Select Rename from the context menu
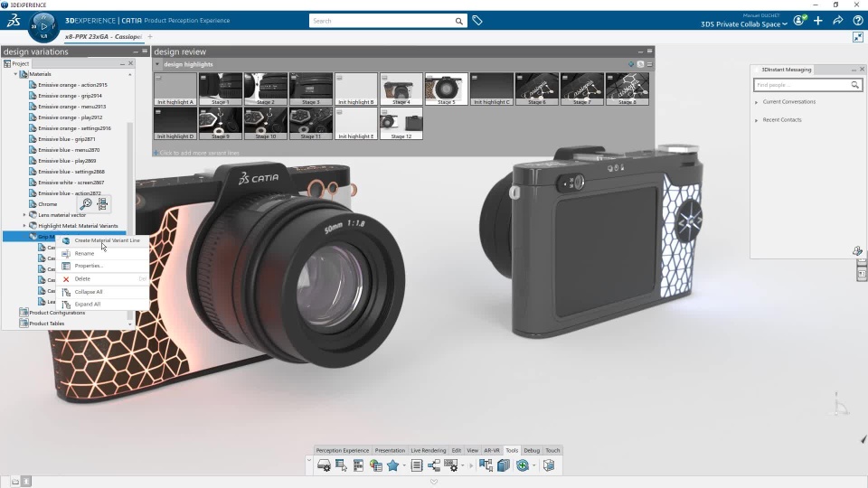This screenshot has width=868, height=488. (x=102, y=253)
